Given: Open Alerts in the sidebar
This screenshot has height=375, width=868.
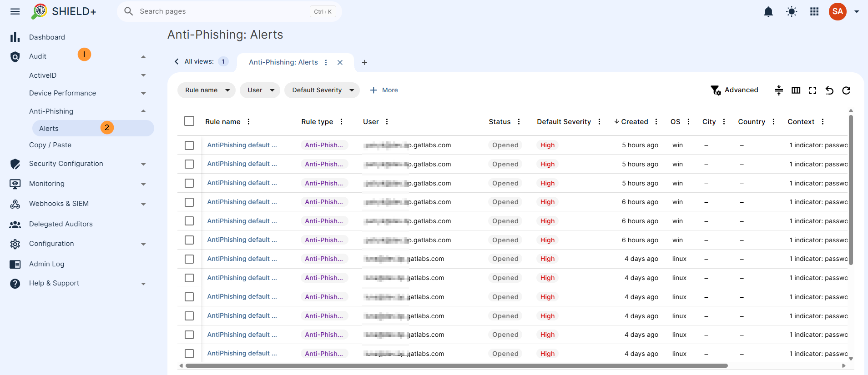Looking at the screenshot, I should 93,129.
